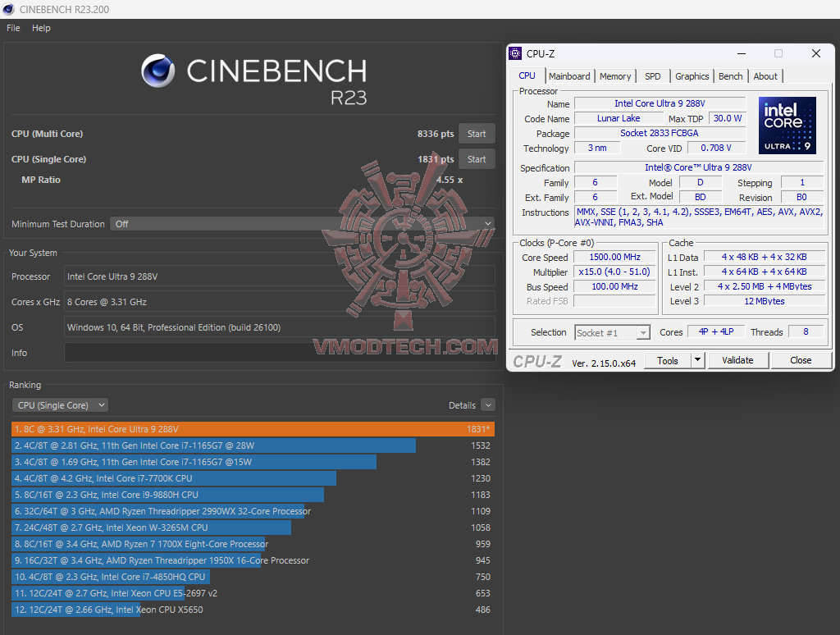Click the Core Speed 1500.00 MHz value

point(614,258)
